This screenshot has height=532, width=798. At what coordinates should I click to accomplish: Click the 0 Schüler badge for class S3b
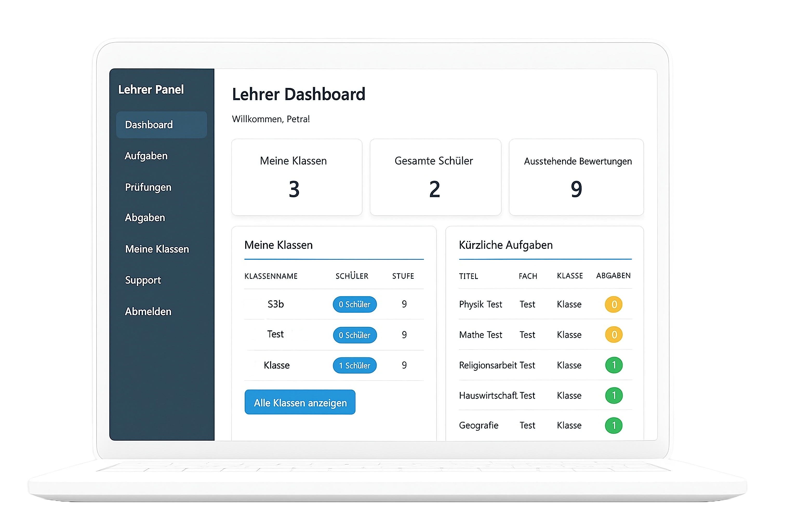tap(355, 304)
